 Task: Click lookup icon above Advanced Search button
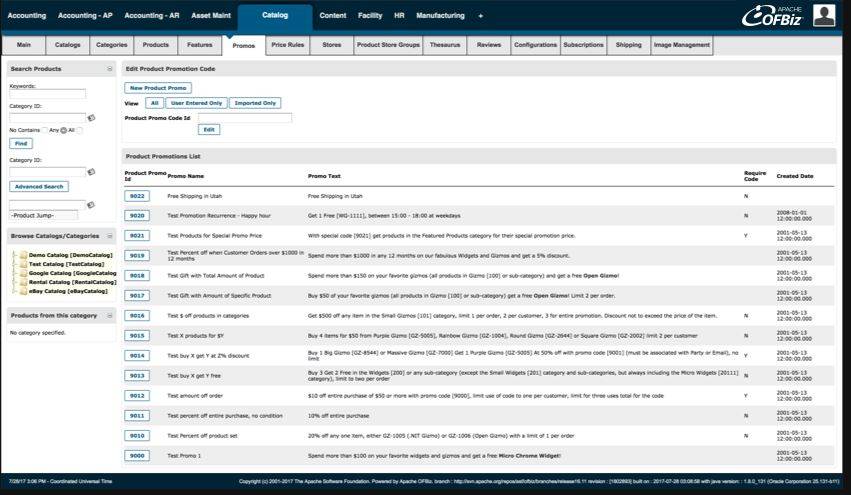[x=91, y=172]
